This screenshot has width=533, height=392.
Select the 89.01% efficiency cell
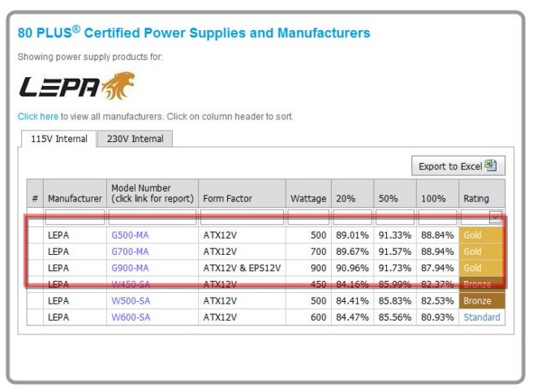click(353, 235)
